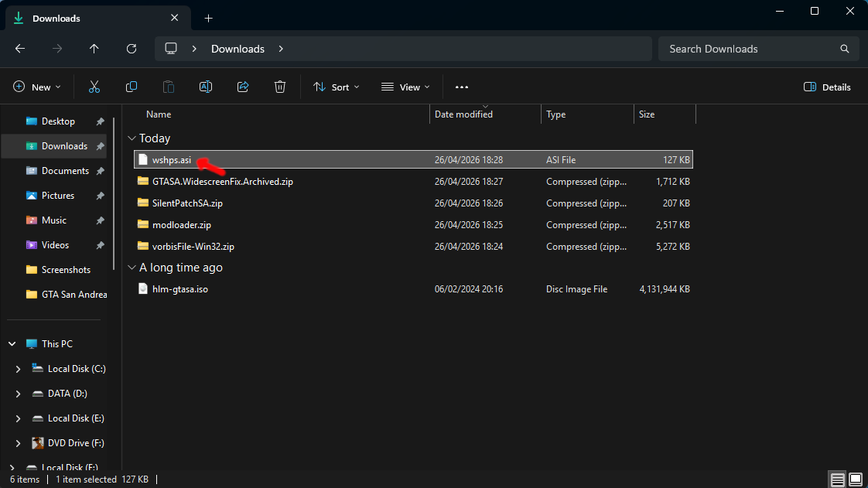Expand DVD Drive (F:) node
This screenshot has width=868, height=488.
19,443
